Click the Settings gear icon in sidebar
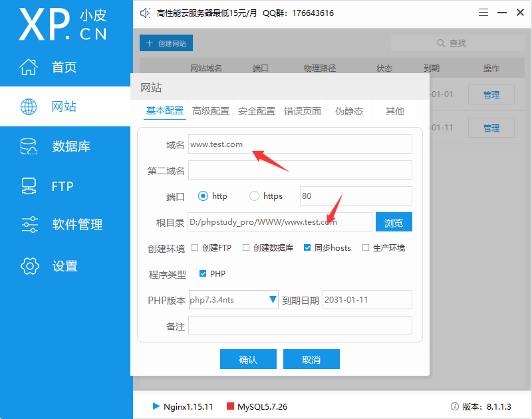Screen dimensions: 532x419 click(x=29, y=266)
